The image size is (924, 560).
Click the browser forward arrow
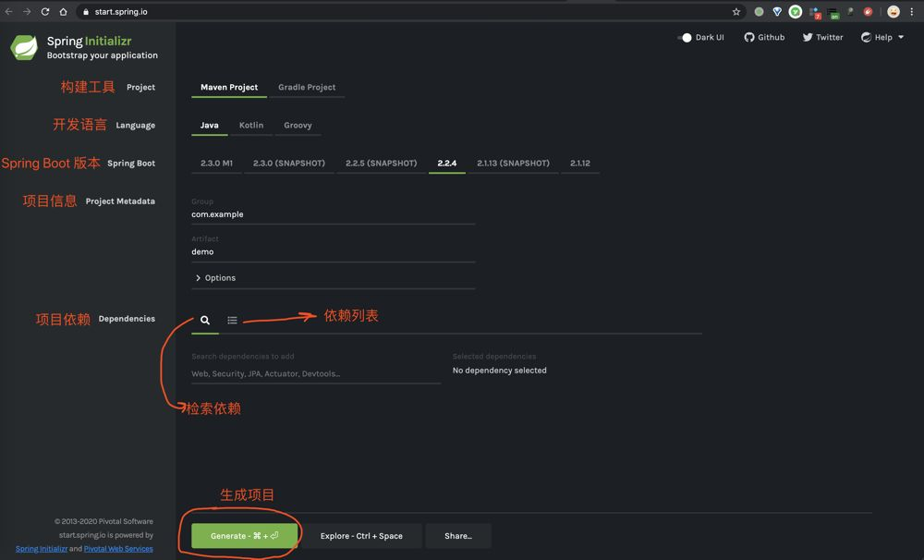27,12
